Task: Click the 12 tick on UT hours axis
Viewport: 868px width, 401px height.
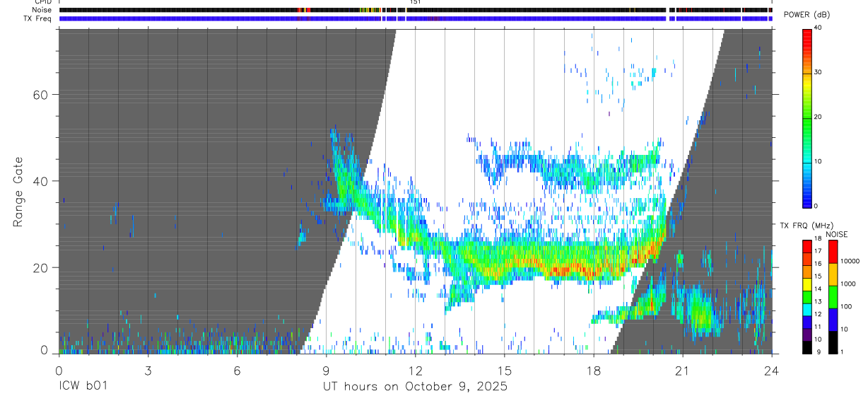Action: (416, 371)
